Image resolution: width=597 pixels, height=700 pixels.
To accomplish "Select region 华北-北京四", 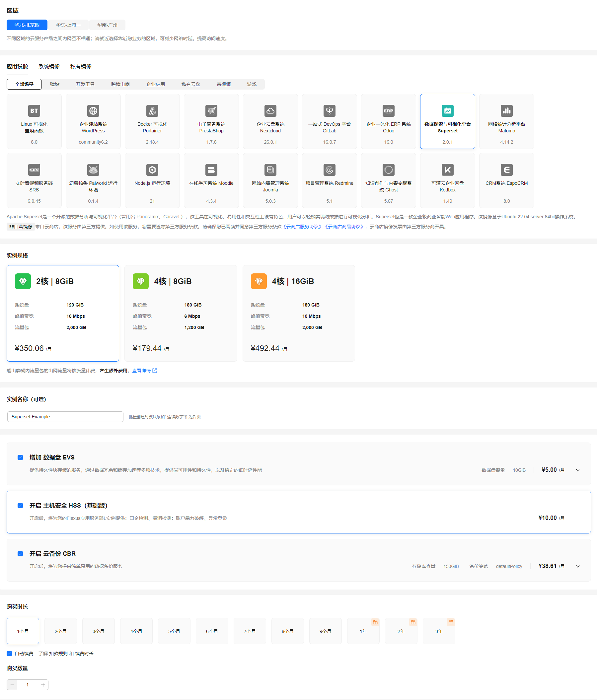I will [27, 25].
